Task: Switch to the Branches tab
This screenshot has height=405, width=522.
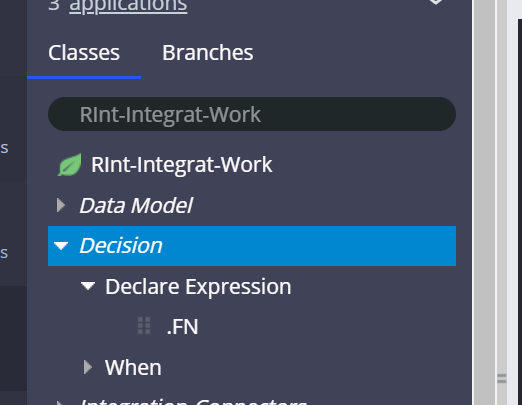Action: tap(208, 53)
